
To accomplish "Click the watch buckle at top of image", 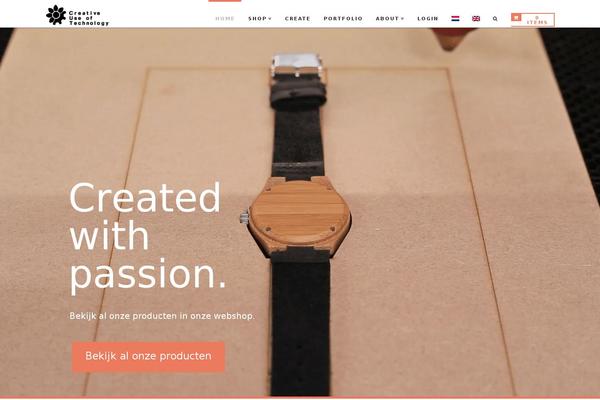I will 297,63.
